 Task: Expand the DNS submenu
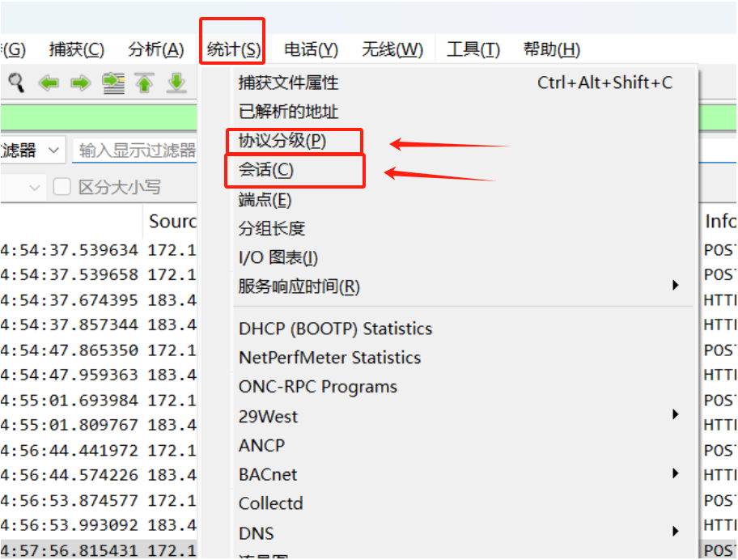pos(676,532)
